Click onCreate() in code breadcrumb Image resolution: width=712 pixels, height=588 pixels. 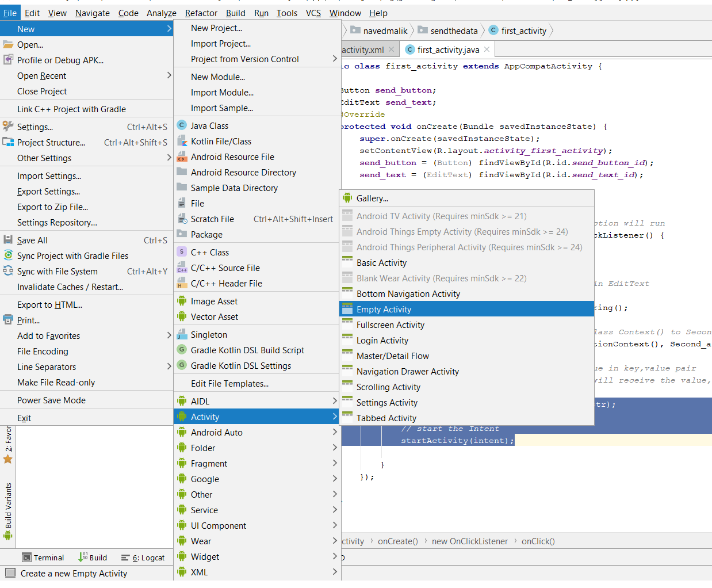pyautogui.click(x=398, y=541)
